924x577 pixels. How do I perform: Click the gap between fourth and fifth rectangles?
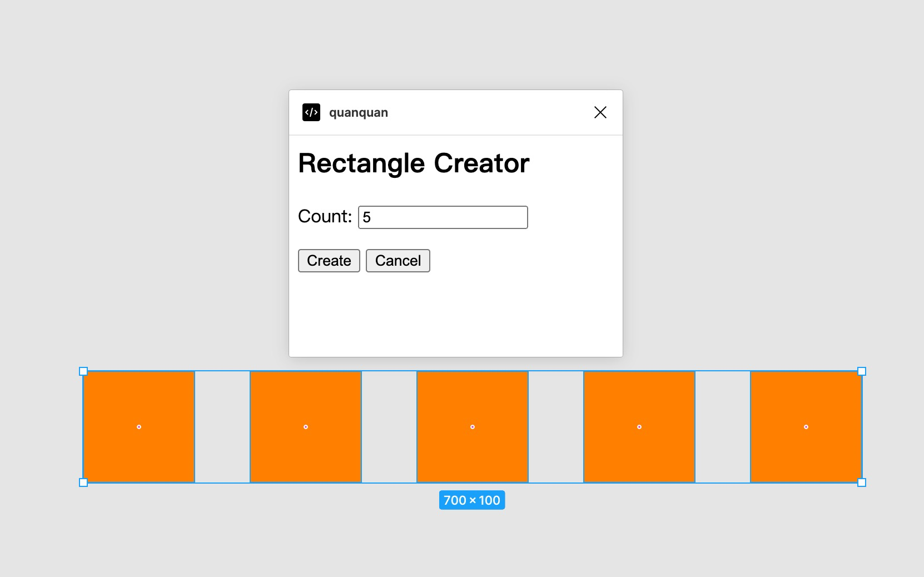coord(723,427)
